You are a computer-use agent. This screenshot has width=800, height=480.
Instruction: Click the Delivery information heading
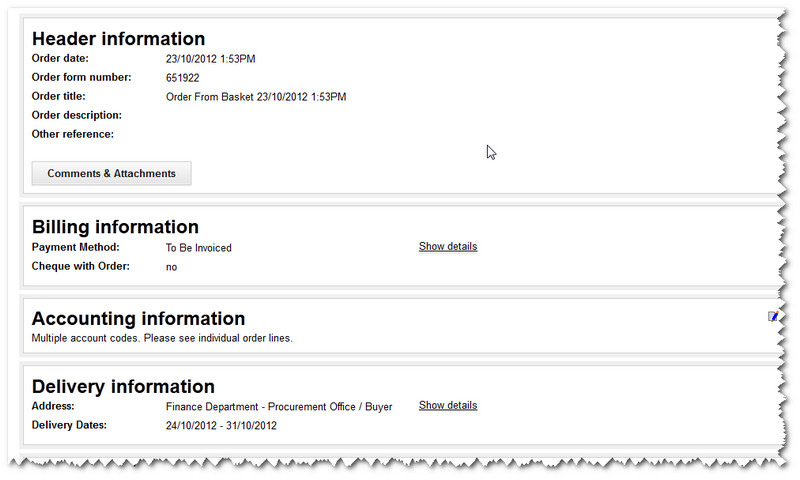pos(123,386)
